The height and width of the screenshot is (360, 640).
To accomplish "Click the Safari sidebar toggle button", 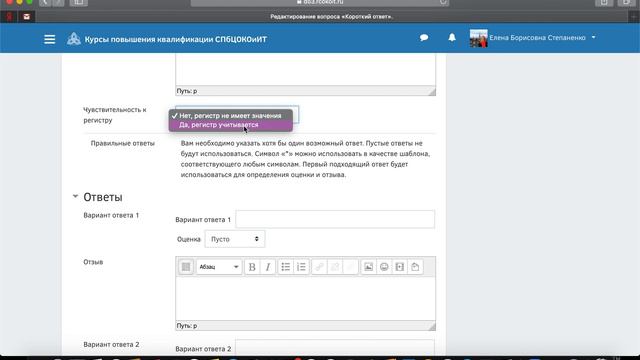I will click(x=78, y=2).
